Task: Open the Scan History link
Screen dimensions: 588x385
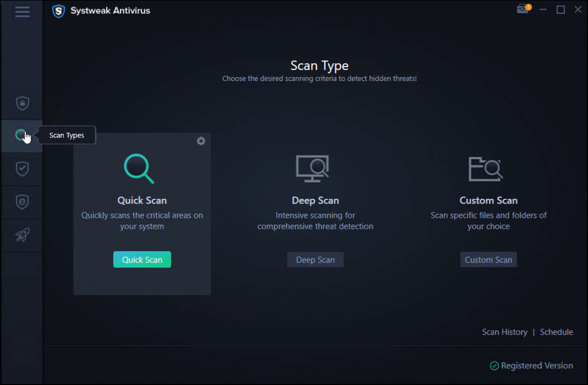Action: 504,332
